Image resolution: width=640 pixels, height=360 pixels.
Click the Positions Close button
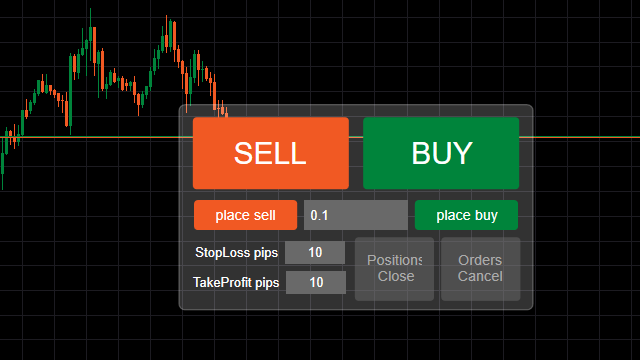point(394,269)
